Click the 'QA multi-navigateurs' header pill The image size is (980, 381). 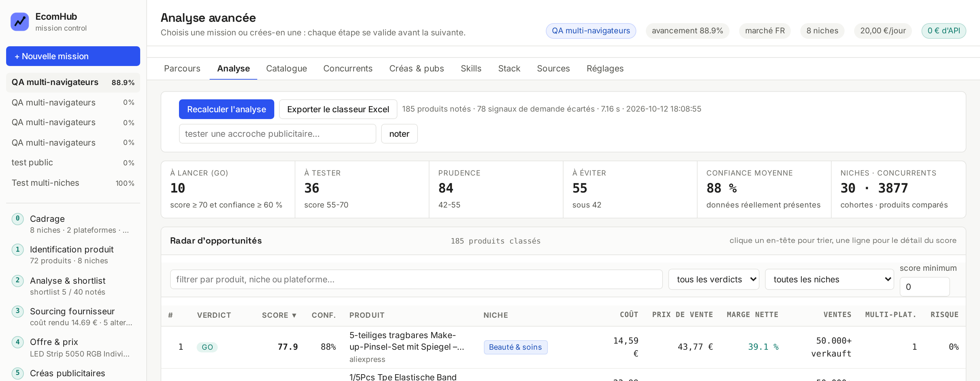[x=591, y=31]
